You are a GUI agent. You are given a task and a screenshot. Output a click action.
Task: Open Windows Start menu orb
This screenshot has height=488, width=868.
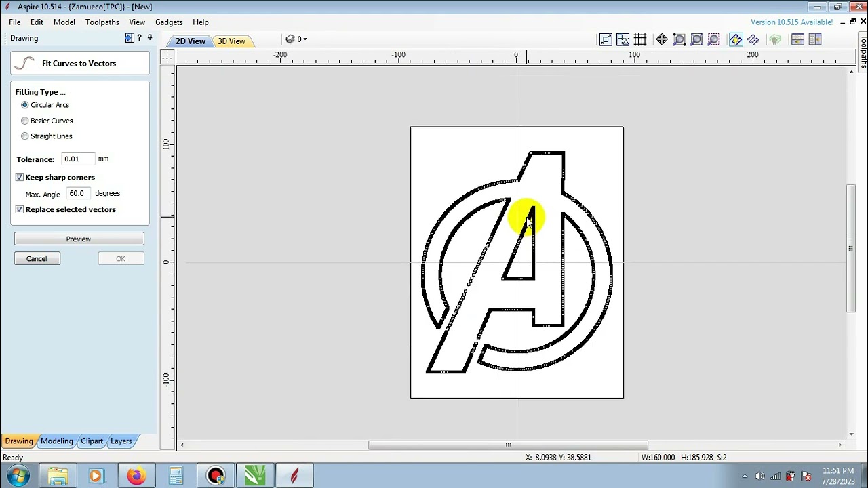coord(18,476)
